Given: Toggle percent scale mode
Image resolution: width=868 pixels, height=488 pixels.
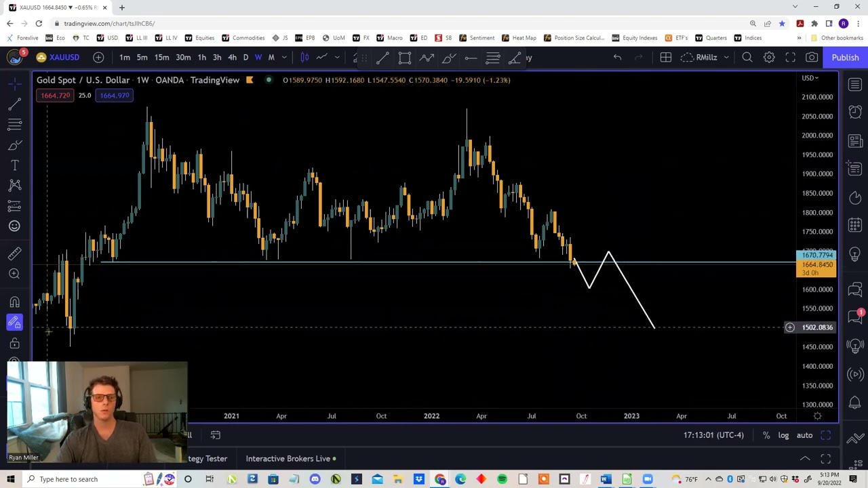Looking at the screenshot, I should [x=766, y=435].
